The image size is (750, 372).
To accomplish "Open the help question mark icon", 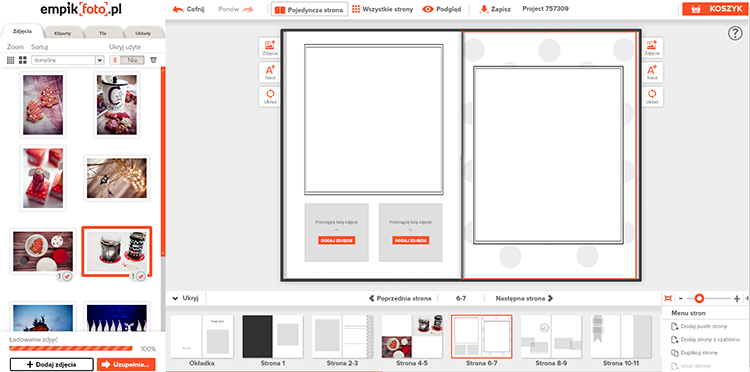I will (735, 33).
